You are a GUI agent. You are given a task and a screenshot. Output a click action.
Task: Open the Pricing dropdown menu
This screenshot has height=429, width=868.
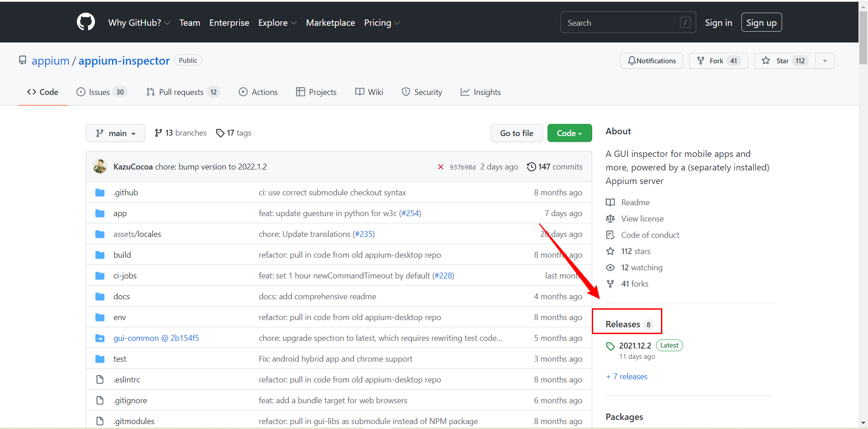click(382, 23)
